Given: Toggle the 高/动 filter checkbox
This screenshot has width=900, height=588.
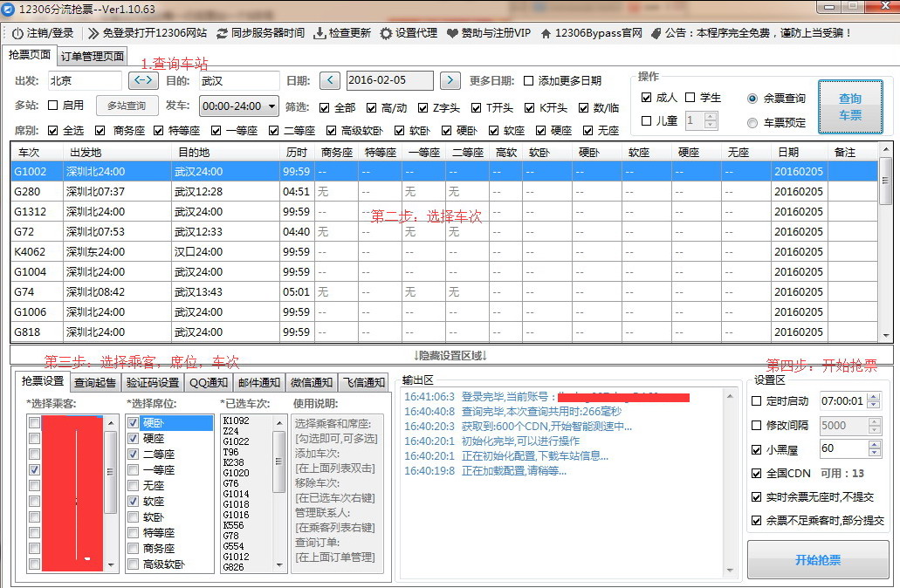Looking at the screenshot, I should (371, 108).
